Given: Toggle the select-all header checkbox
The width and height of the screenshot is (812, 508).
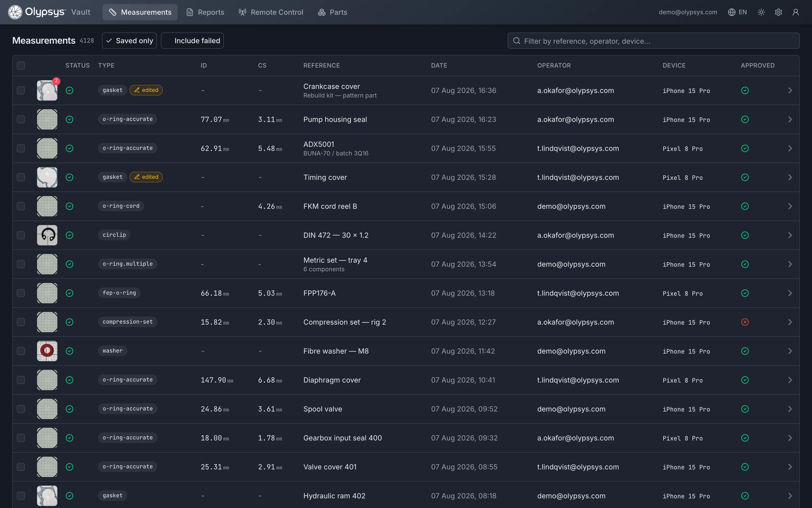Looking at the screenshot, I should tap(21, 65).
